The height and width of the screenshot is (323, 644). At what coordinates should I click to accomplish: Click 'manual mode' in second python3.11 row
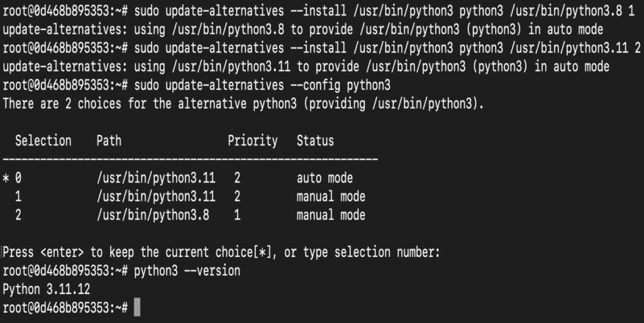331,196
